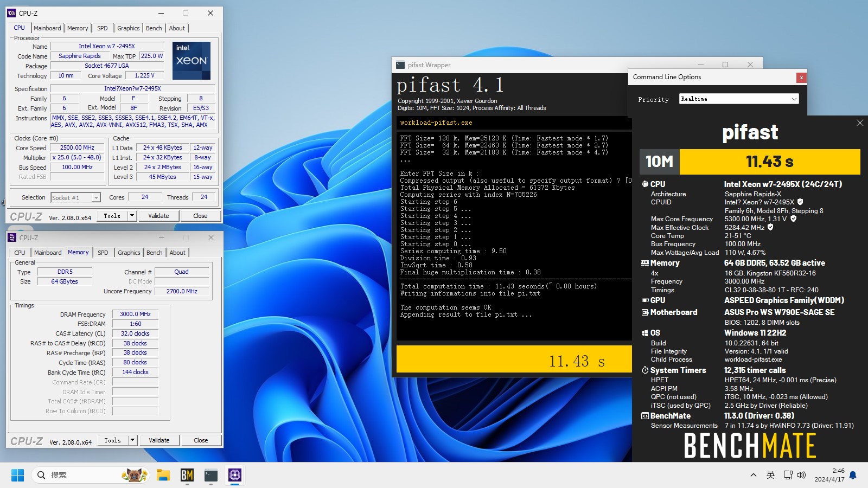
Task: Click the CAS# Latency 32.0 clocks value
Action: tap(136, 333)
